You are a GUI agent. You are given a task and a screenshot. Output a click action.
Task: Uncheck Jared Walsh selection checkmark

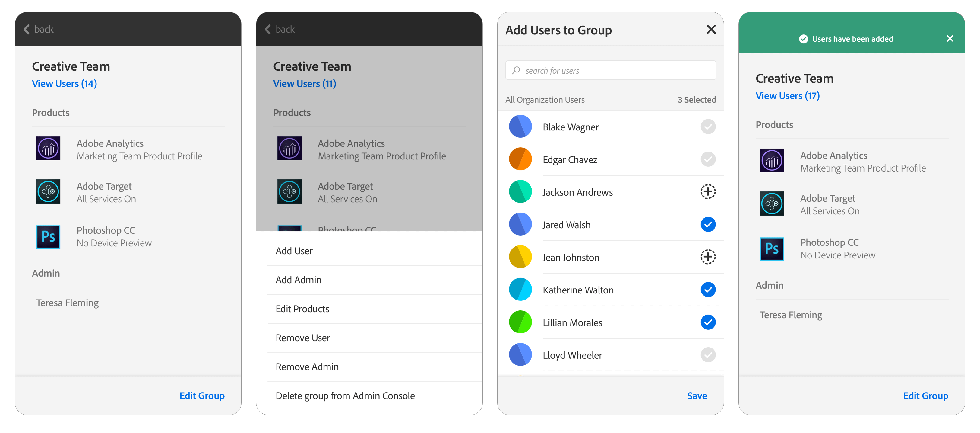(x=708, y=224)
